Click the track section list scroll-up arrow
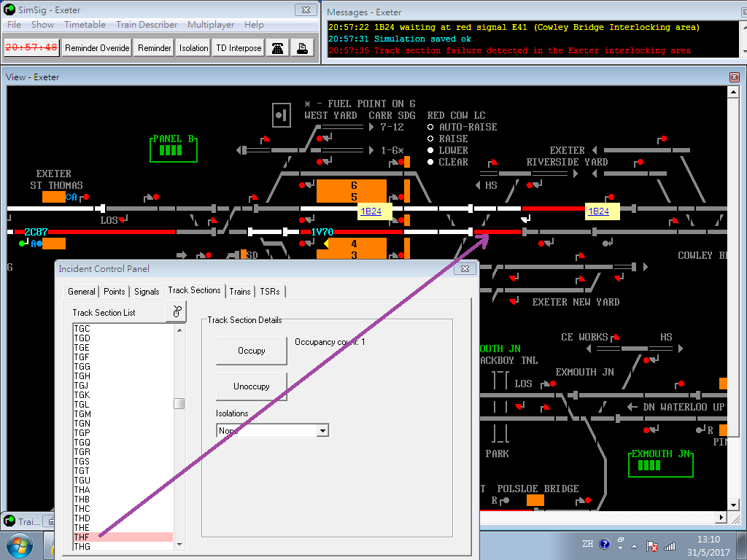Viewport: 747px width, 560px height. (x=179, y=330)
